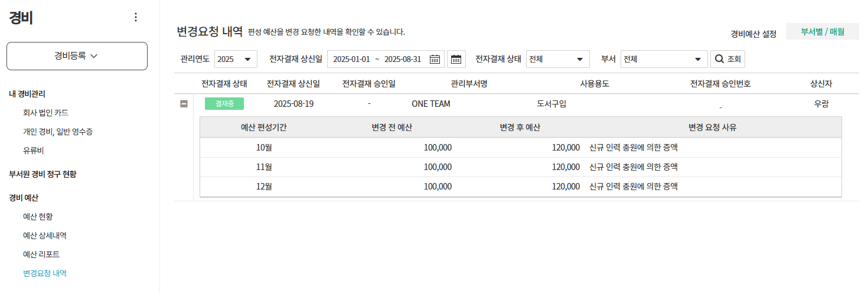Collapse the ONE TEAM row details
The height and width of the screenshot is (294, 868).
click(x=184, y=104)
